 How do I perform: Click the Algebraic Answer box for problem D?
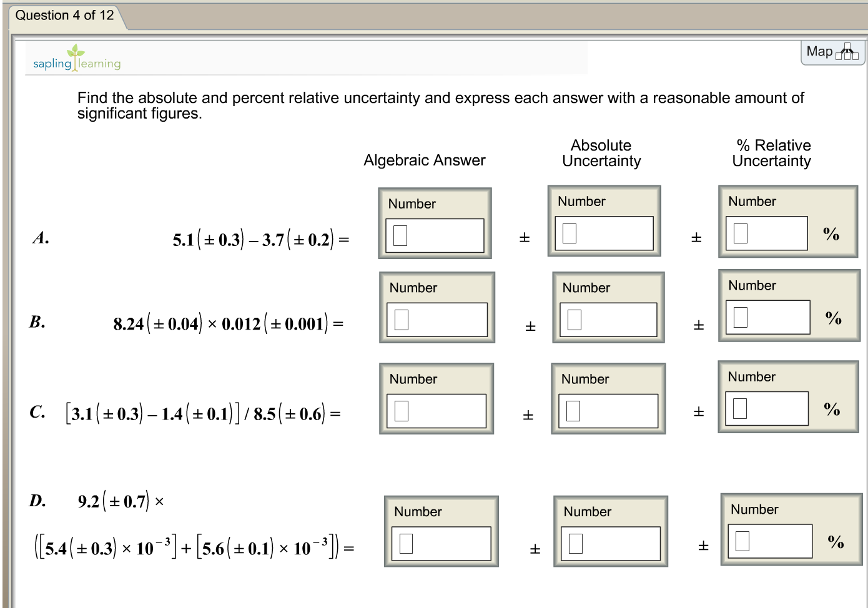point(441,543)
